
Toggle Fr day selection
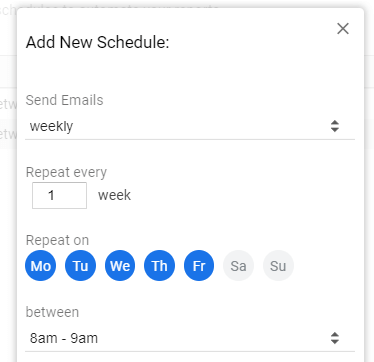pos(199,266)
